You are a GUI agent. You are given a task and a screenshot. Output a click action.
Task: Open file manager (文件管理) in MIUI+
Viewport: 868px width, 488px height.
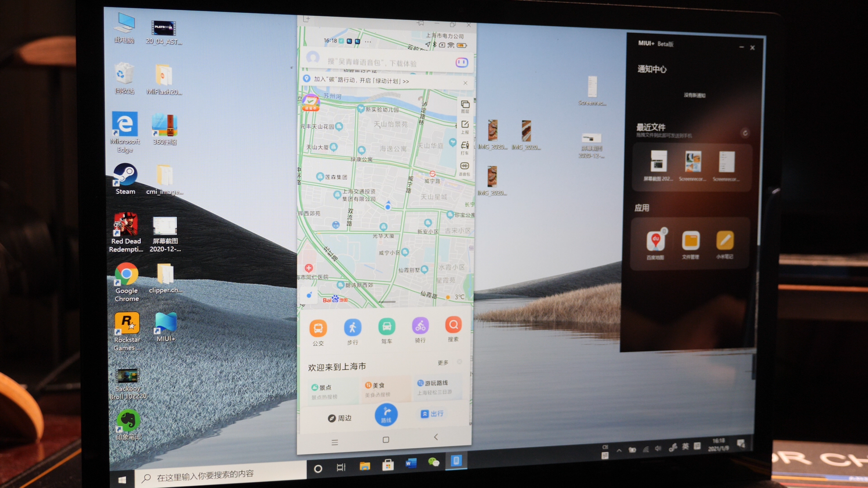point(690,241)
